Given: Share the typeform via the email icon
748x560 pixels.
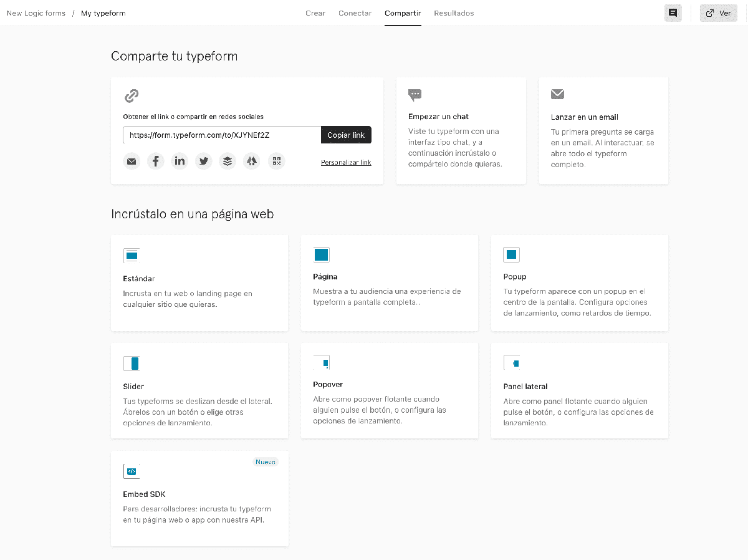Looking at the screenshot, I should point(132,161).
